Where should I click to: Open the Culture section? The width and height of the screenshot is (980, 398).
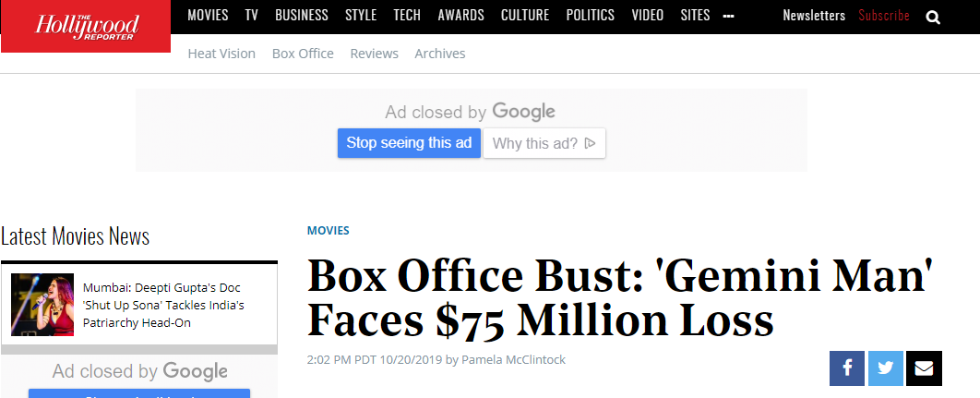[526, 15]
